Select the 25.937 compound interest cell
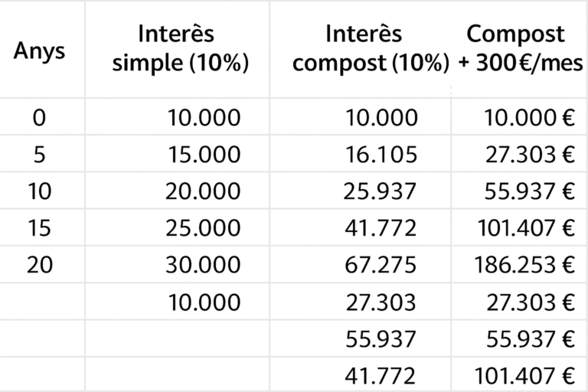The height and width of the screenshot is (392, 588). tap(381, 191)
